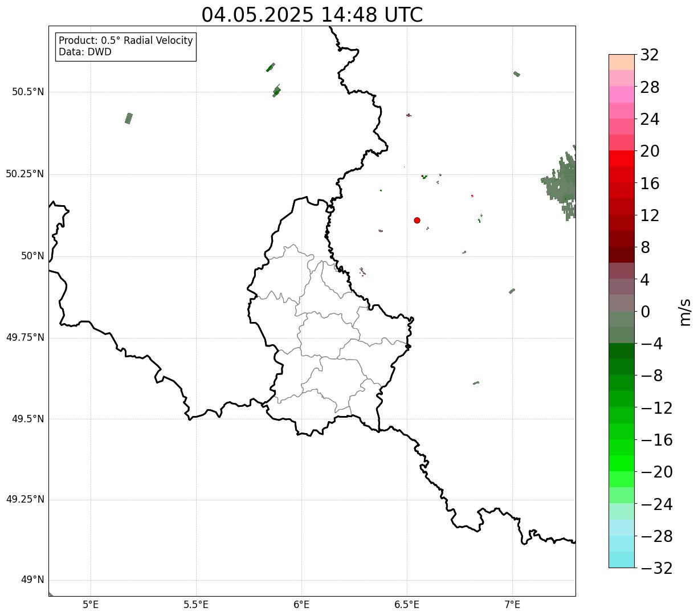Click the peach 32 m/s color band

[x=622, y=62]
